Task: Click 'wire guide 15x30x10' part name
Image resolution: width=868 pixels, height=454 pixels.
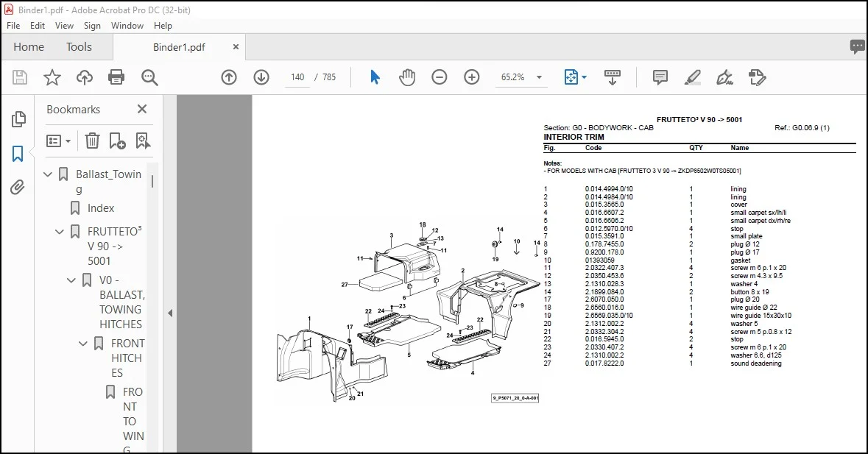Action: coord(761,316)
